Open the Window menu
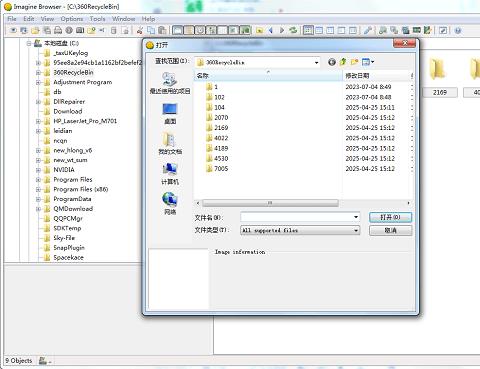 [124, 19]
